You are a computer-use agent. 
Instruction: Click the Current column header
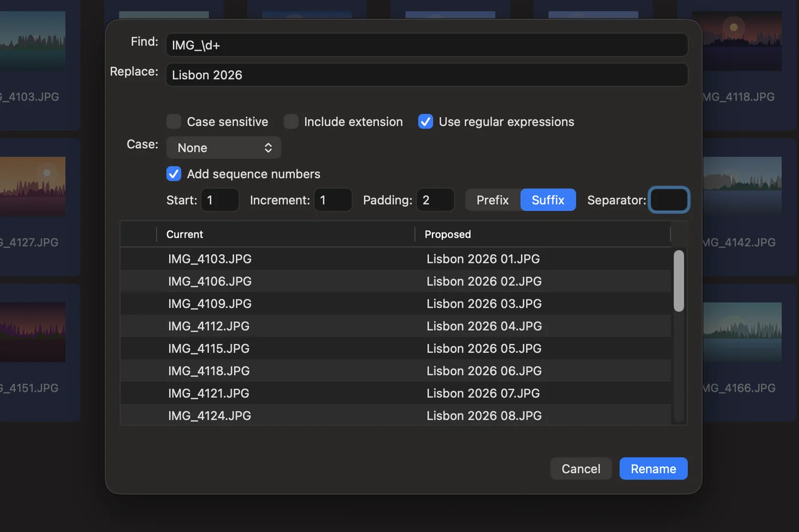pos(285,234)
